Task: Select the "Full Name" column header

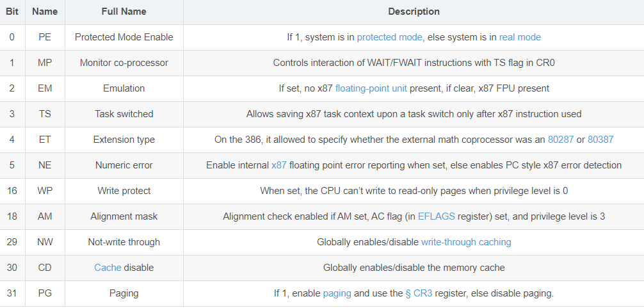Action: [x=124, y=12]
